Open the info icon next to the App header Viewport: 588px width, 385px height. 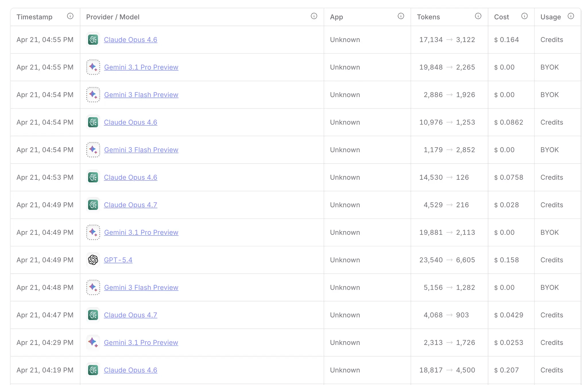point(401,16)
